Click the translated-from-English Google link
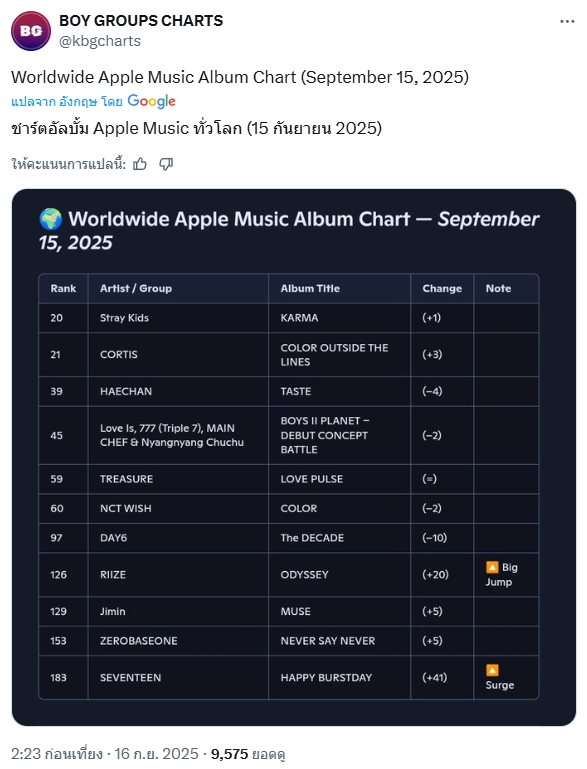The image size is (587, 769). (93, 101)
